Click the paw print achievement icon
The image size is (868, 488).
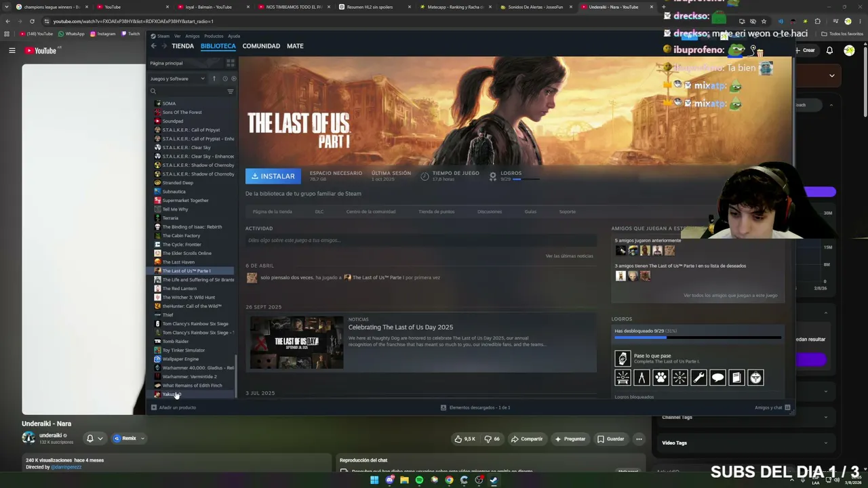[660, 378]
